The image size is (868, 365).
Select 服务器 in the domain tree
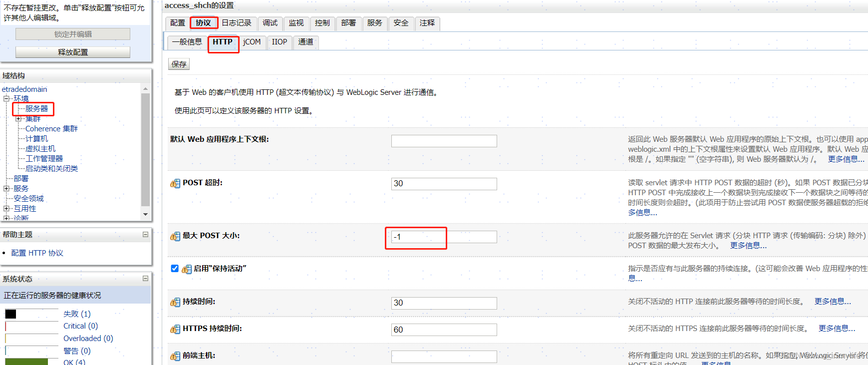coord(36,108)
